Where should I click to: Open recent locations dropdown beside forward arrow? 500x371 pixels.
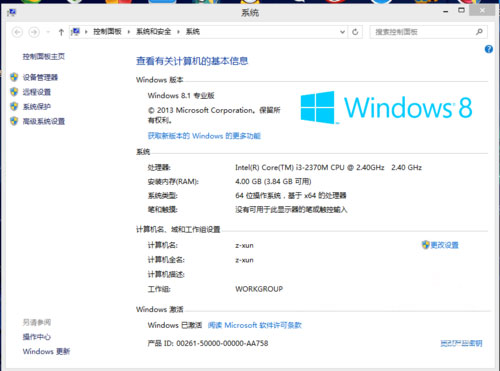[x=48, y=32]
